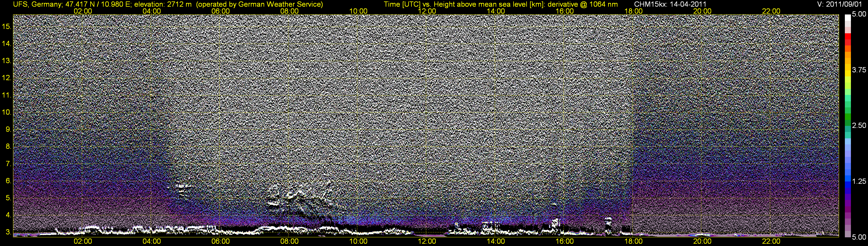Image resolution: width=868 pixels, height=246 pixels.
Task: Click the plot title 'Time [UTC] vs. Height above mean sea level [km]'
Action: tap(464, 4)
